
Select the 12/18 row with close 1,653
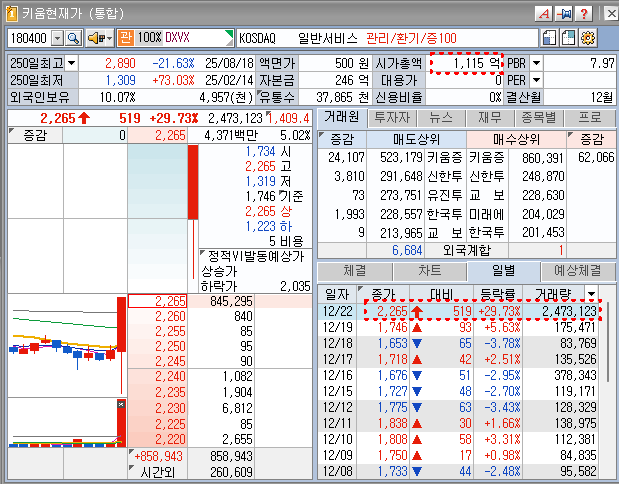(458, 343)
